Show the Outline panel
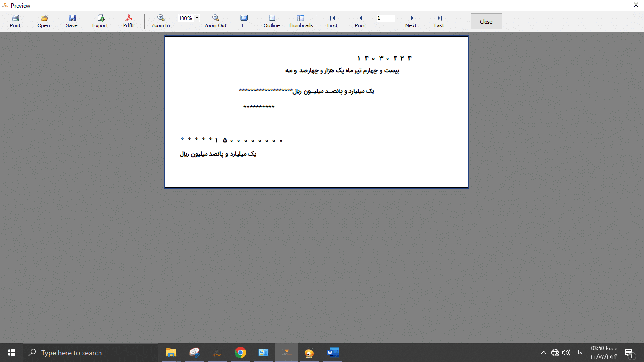Screen dimensions: 644x362 click(272, 21)
